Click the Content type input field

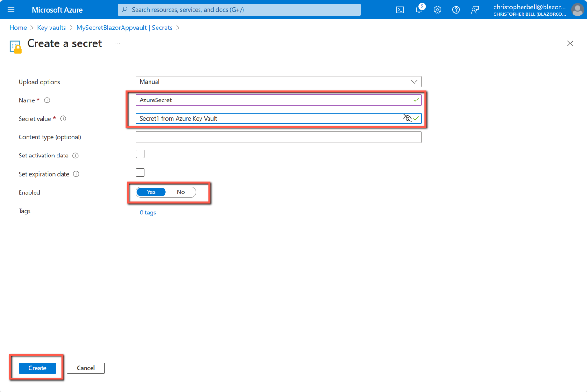click(x=278, y=137)
